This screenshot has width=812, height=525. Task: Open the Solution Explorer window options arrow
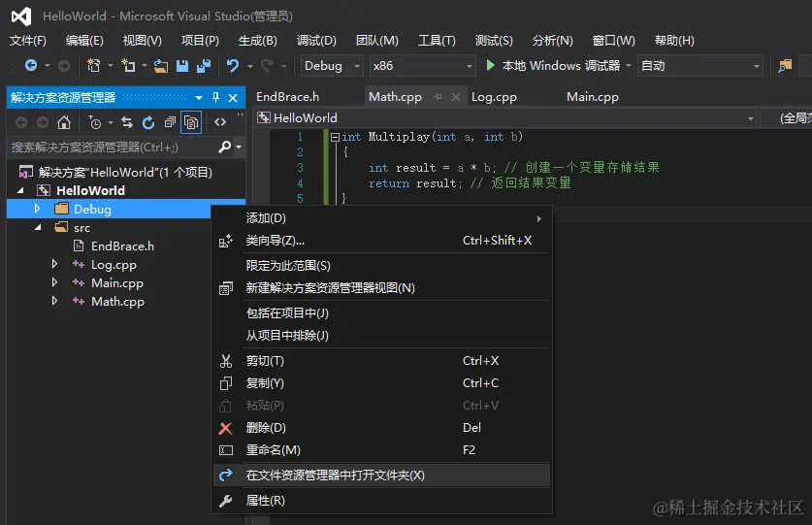pos(199,97)
